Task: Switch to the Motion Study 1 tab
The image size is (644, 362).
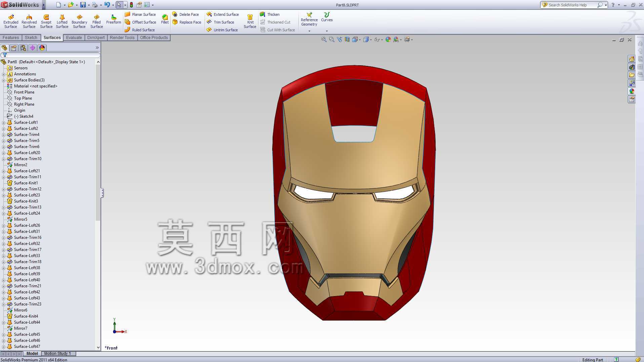Action: coord(57,354)
